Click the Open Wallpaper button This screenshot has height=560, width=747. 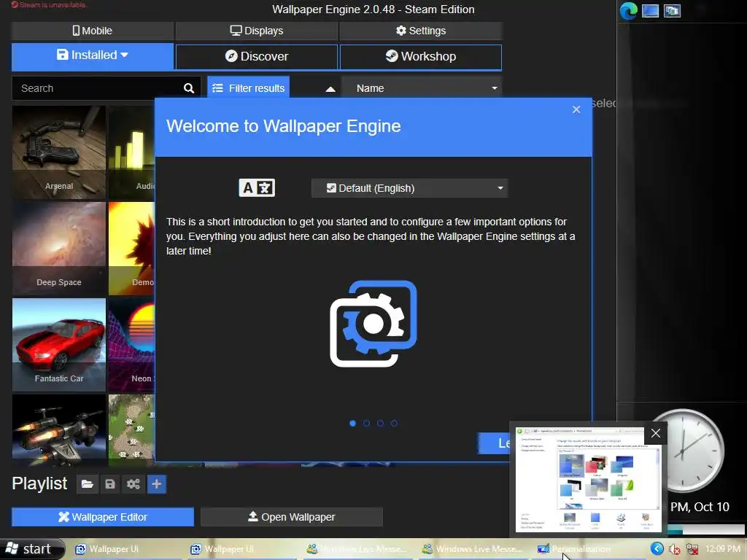[292, 517]
